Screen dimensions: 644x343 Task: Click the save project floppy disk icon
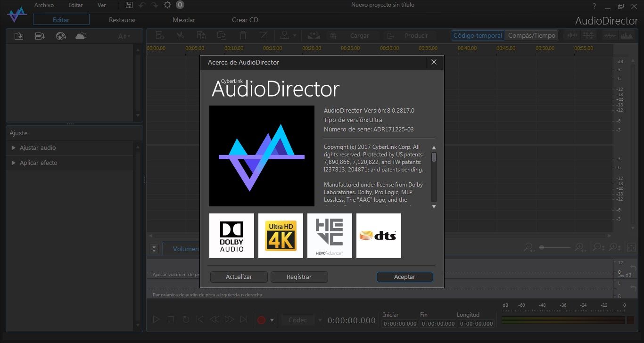(129, 5)
